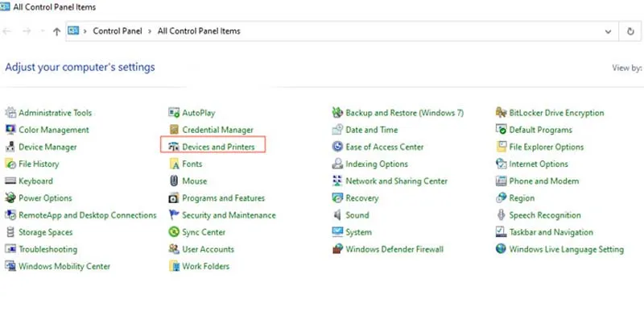The height and width of the screenshot is (320, 644).
Task: Click the Region globe icon
Action: 501,197
